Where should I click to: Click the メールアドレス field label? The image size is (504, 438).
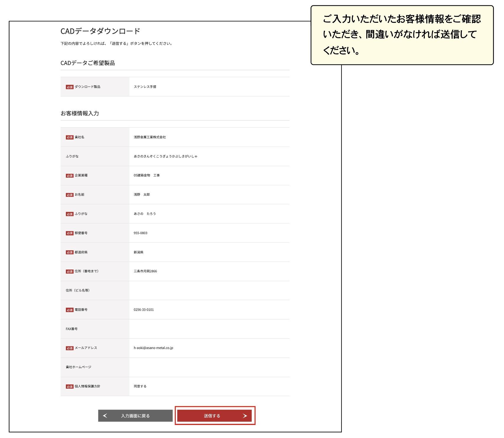(x=86, y=348)
